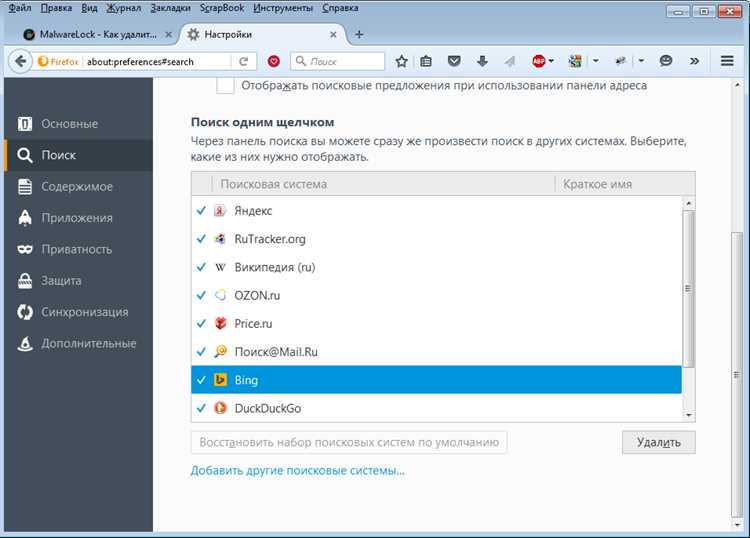Click the back navigation arrow

coord(20,61)
